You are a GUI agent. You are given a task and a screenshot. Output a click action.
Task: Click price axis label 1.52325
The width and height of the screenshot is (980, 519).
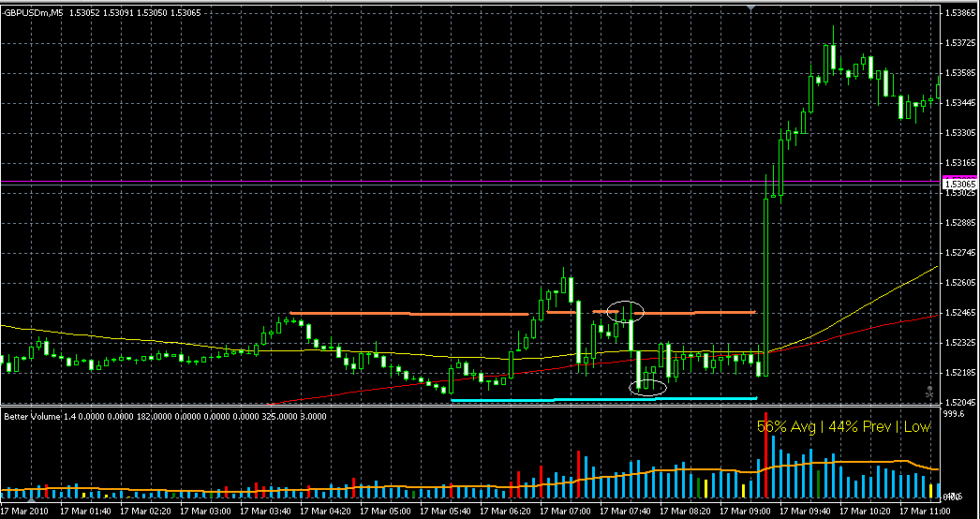[x=960, y=343]
